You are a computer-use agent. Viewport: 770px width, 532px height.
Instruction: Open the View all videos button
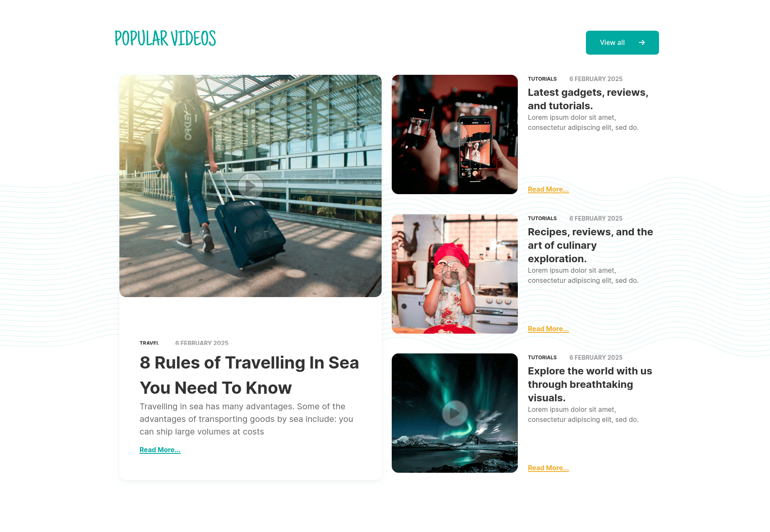point(622,42)
